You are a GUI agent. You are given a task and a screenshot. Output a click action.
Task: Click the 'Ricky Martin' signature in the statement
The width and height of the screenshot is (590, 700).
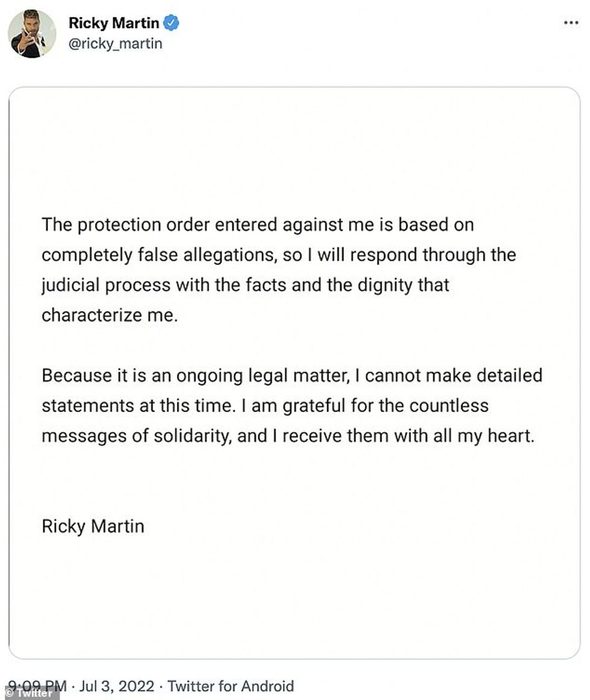point(93,526)
